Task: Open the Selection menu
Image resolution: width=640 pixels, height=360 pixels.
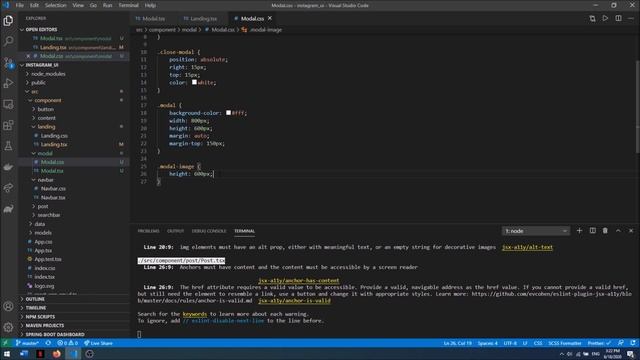Action: coord(56,5)
